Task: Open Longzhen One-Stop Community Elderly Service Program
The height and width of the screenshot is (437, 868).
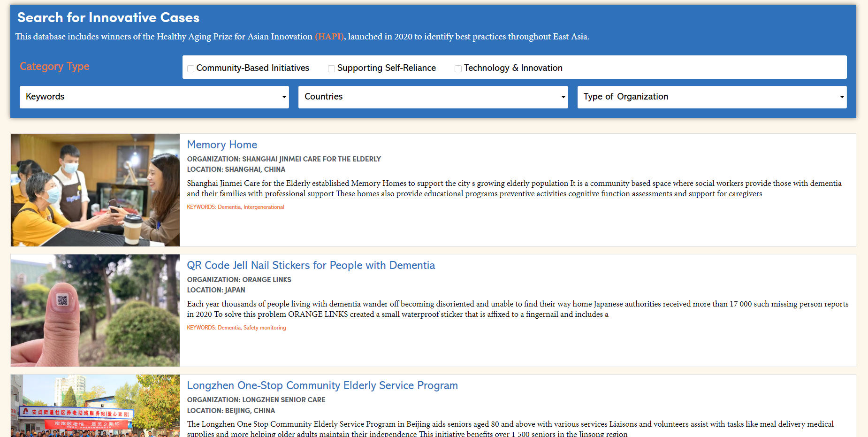Action: point(322,385)
